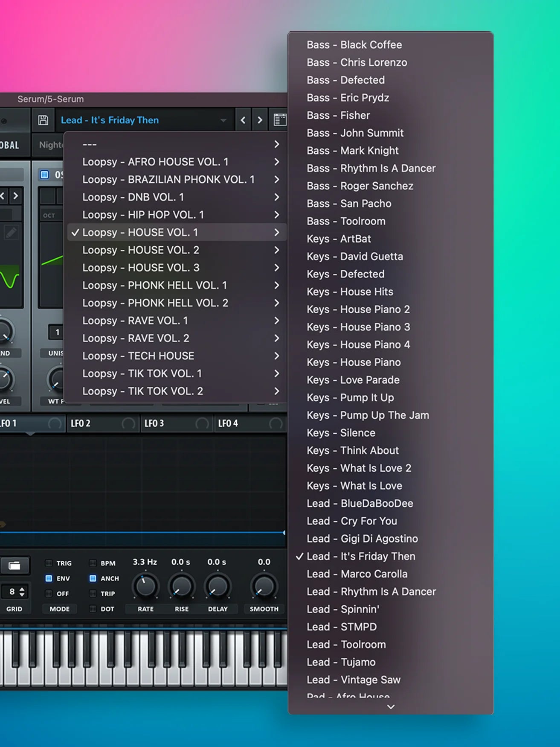Adjust the LFO DELAY knob
Viewport: 560px width, 747px height.
(218, 587)
